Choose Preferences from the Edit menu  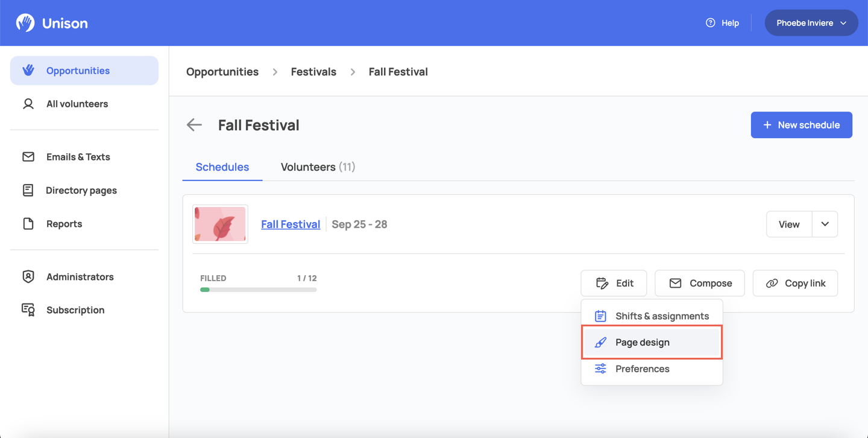tap(652, 369)
